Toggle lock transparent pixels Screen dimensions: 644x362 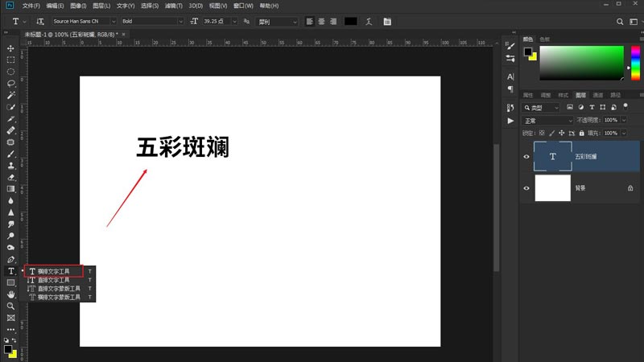542,133
